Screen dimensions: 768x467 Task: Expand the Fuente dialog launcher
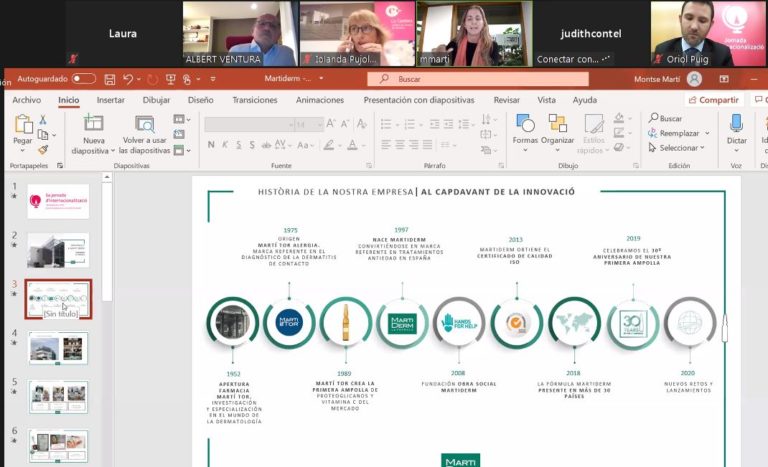369,166
